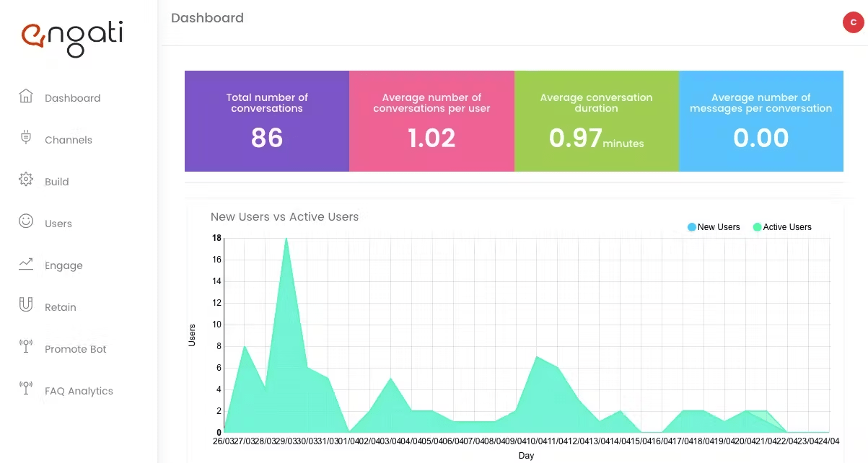
Task: Click the Build gear icon
Action: coord(26,180)
